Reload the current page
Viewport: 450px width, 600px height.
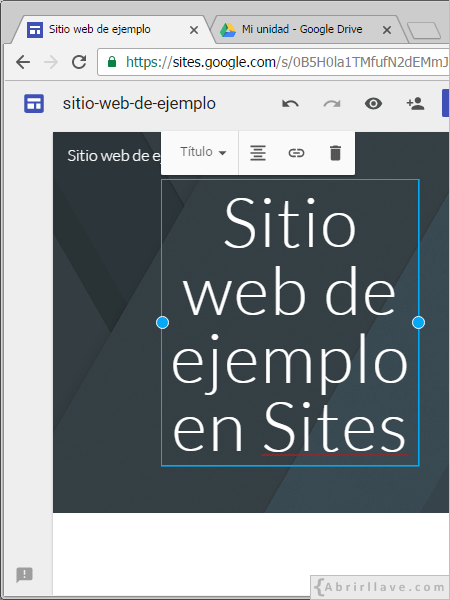(79, 62)
